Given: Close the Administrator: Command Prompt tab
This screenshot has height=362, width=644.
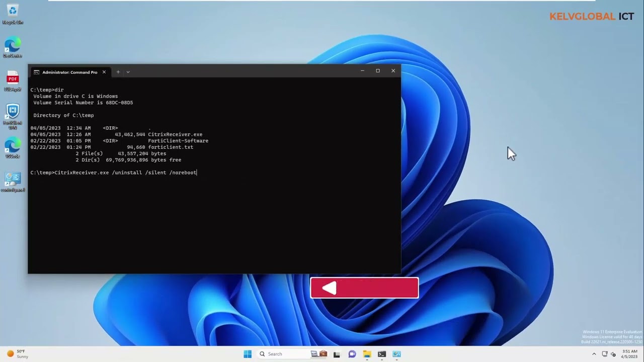Looking at the screenshot, I should (x=104, y=72).
